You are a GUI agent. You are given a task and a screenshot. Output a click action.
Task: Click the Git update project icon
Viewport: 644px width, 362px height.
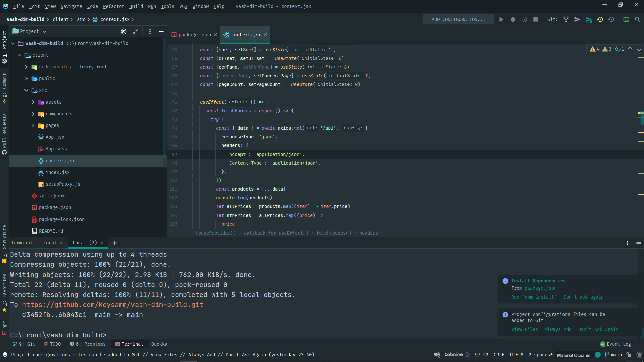click(566, 19)
